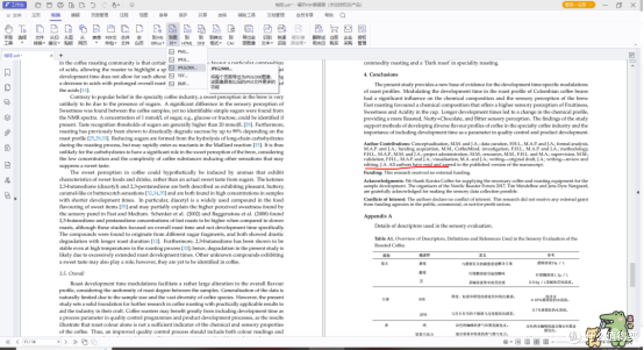Expand the quick access customize arrow
644x350 pixels.
[x=132, y=5]
